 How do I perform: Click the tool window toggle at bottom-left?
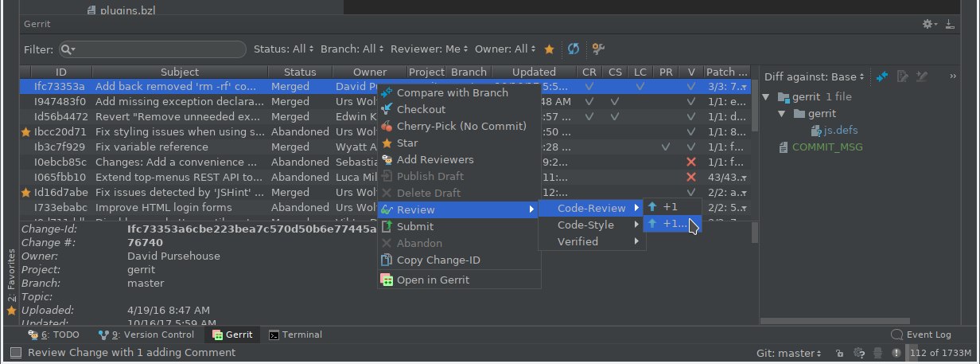16,353
